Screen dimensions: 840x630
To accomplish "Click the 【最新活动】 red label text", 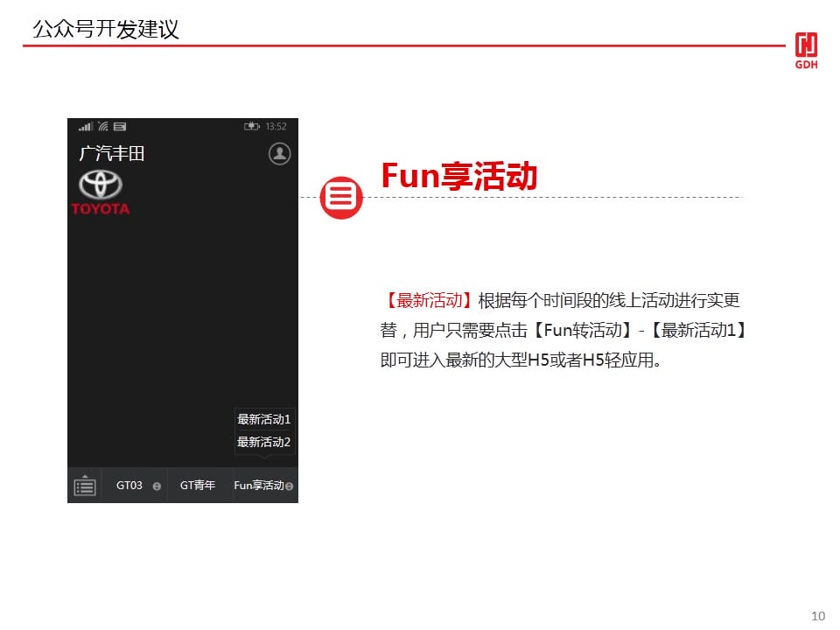I will pos(429,300).
